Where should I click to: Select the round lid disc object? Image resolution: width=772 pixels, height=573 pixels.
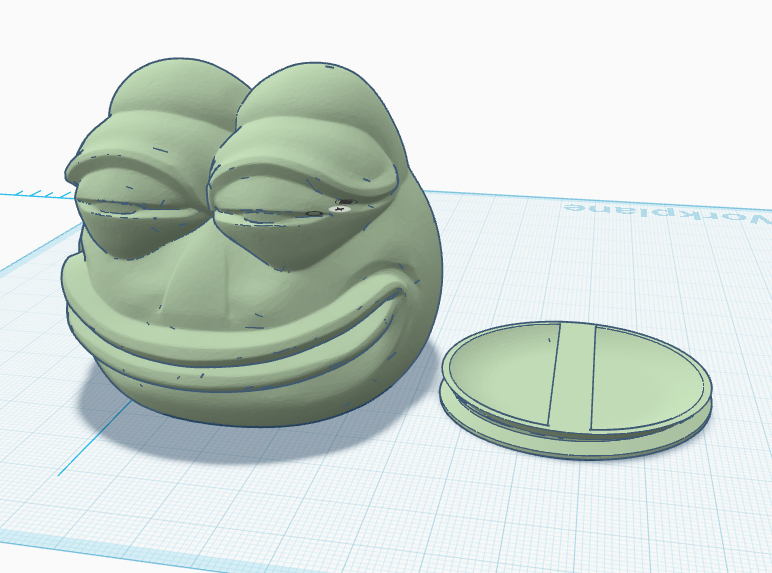pos(576,390)
